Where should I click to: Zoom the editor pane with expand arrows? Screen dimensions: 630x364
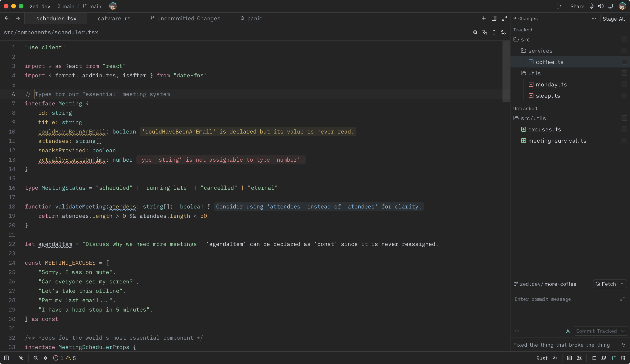(504, 18)
